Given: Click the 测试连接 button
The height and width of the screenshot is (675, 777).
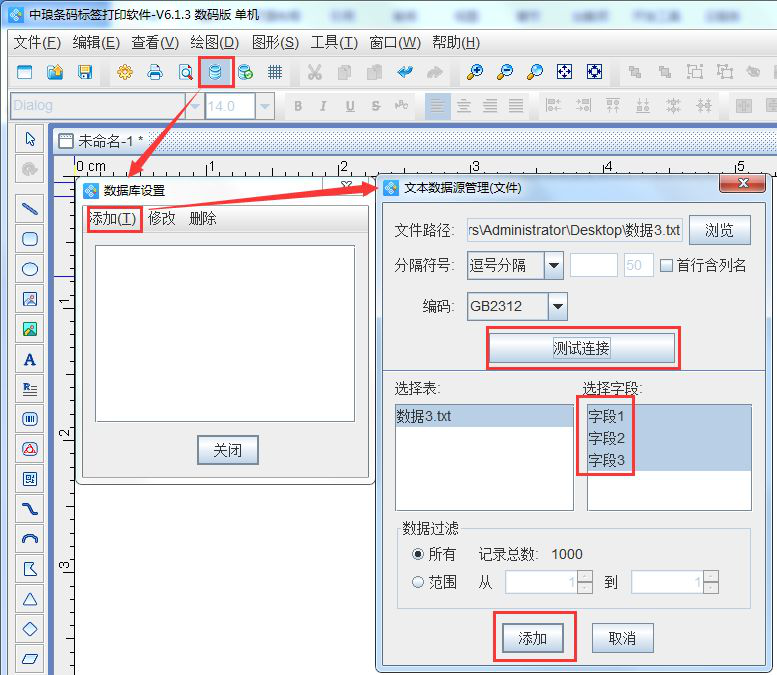Looking at the screenshot, I should click(582, 348).
